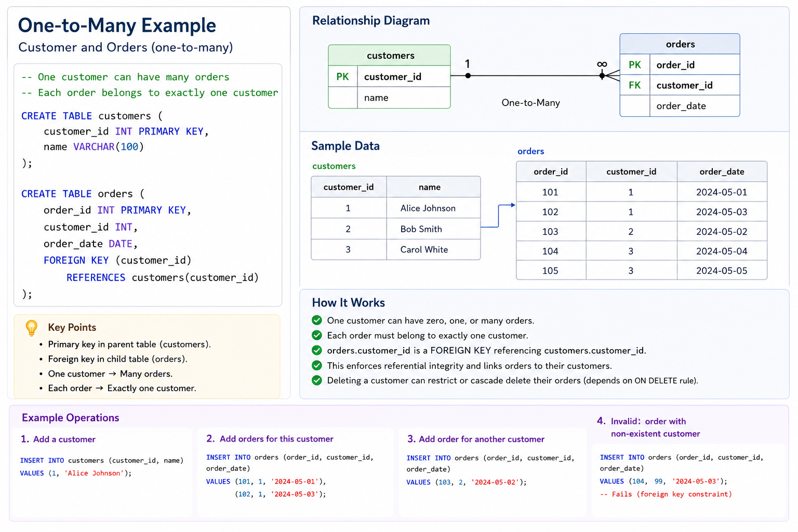
Task: Click the PK label in the customers entity
Action: tap(343, 77)
